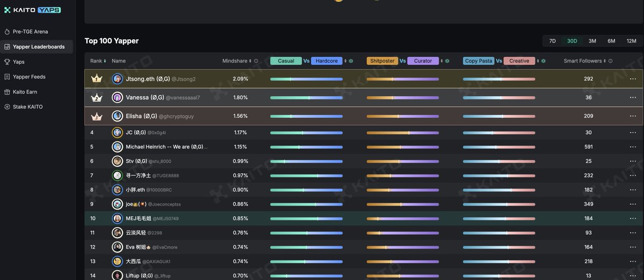Click Mindshare value 1.17% for JC

click(240, 132)
